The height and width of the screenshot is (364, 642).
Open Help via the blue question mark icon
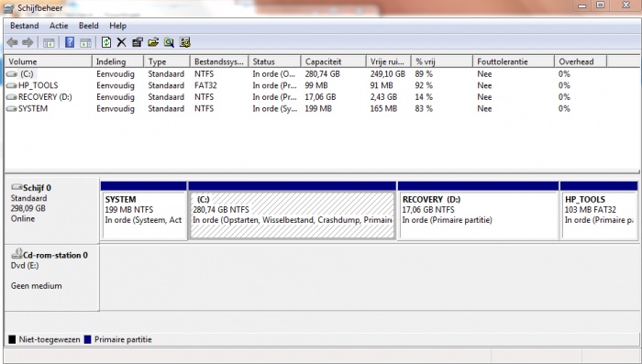pyautogui.click(x=70, y=42)
